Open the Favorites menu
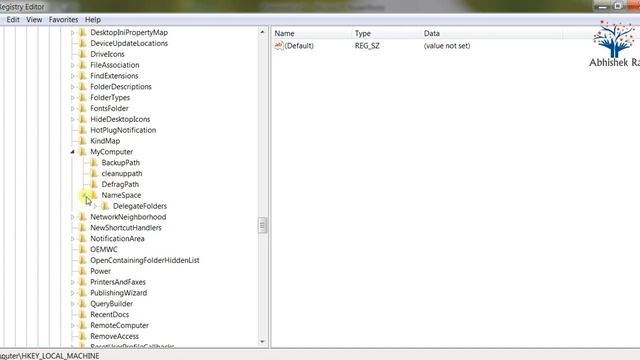This screenshot has height=360, width=640. tap(63, 20)
